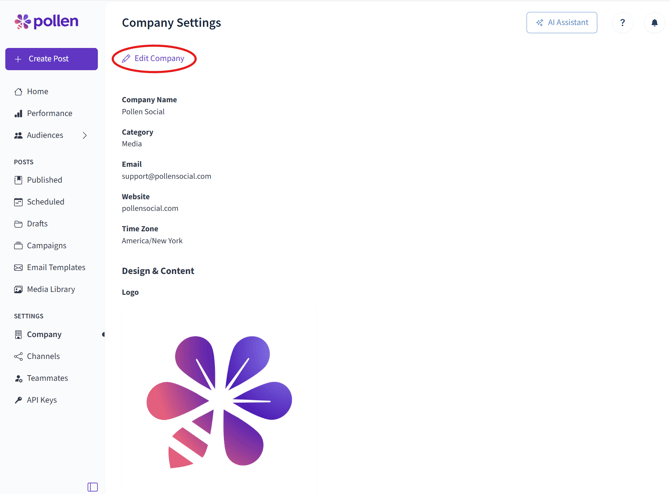The width and height of the screenshot is (670, 494).
Task: Open notifications bell icon
Action: pos(654,23)
